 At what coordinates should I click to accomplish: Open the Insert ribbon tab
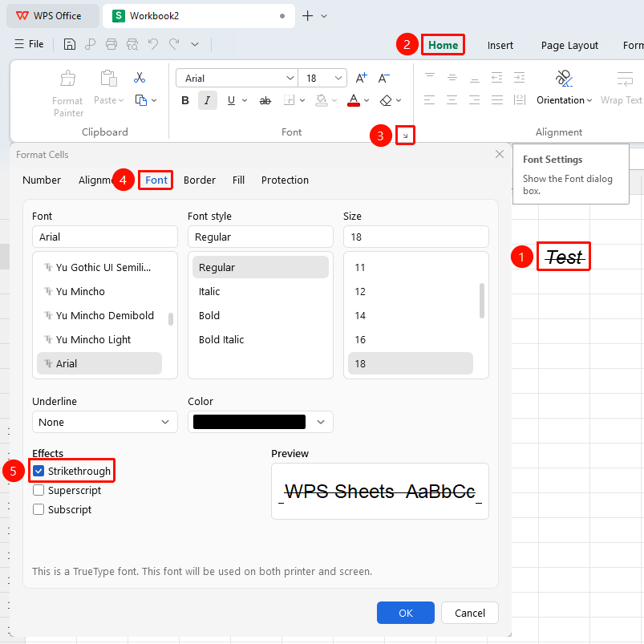coord(500,45)
